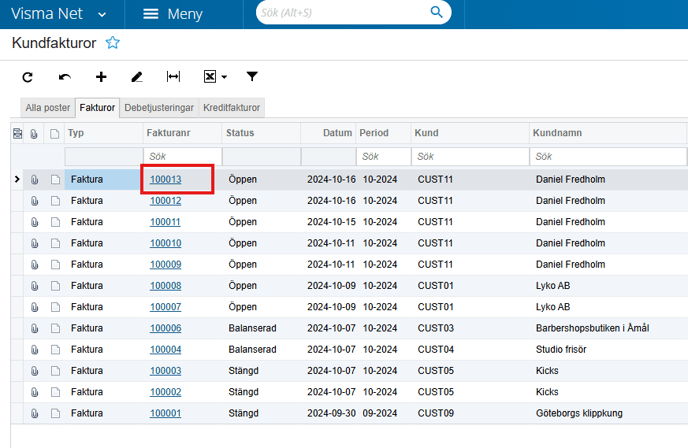Switch to the Alla poster tab

[x=48, y=108]
